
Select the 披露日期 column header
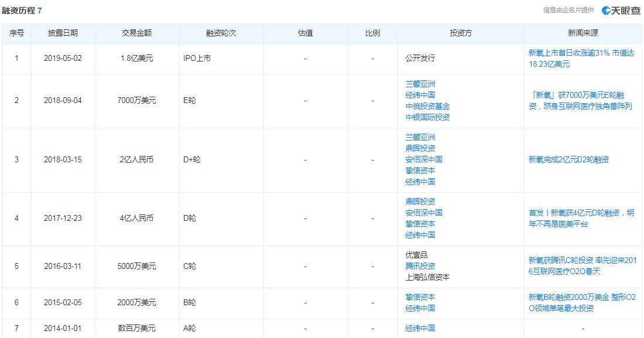(63, 33)
